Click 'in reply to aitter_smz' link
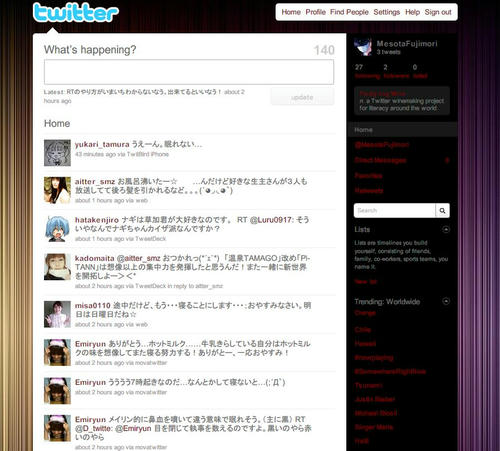Screen dimensions: 500x451 coord(195,286)
